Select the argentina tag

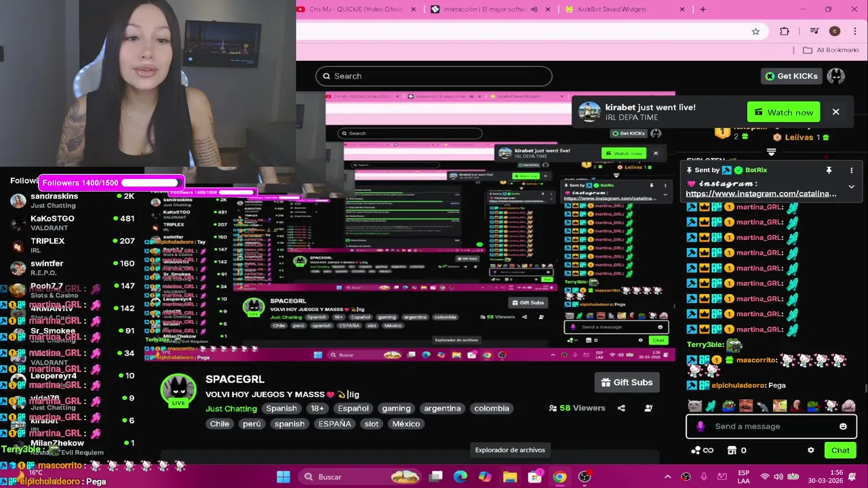click(442, 408)
